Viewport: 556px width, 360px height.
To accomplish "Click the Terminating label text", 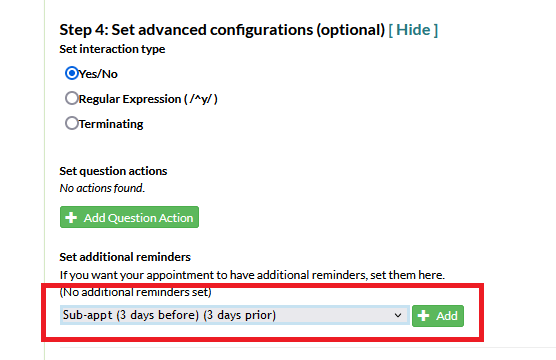I will (111, 124).
